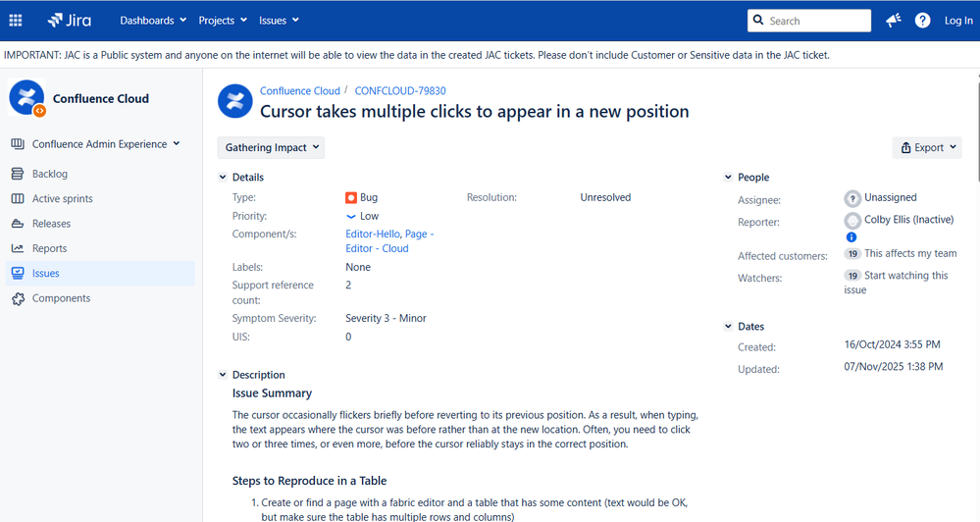Click the red Bug type icon
The image size is (980, 522).
point(350,197)
